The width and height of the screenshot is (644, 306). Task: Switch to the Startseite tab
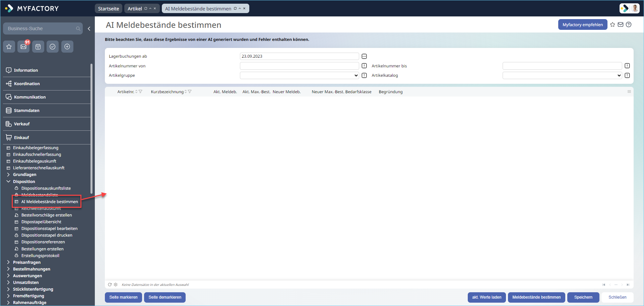coord(109,9)
